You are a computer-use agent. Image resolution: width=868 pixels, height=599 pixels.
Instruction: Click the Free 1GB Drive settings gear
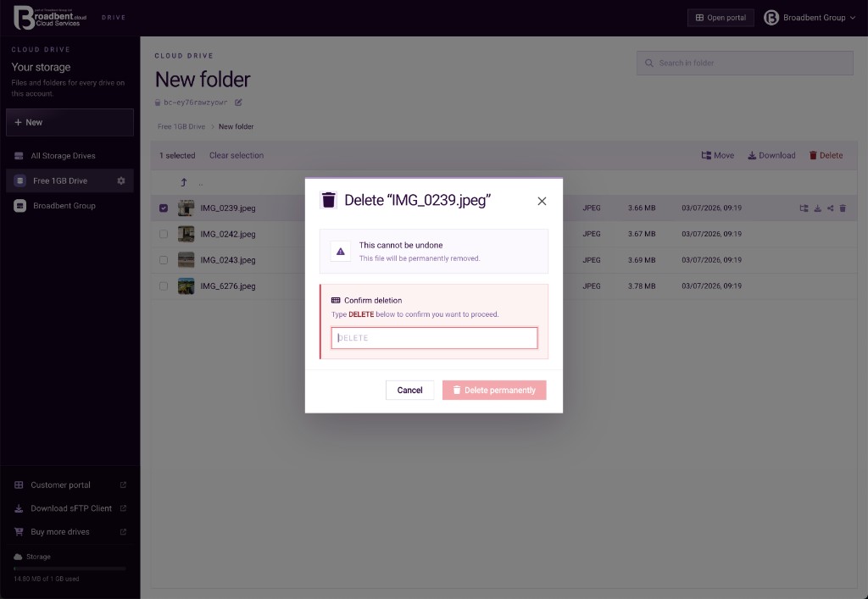pyautogui.click(x=120, y=180)
